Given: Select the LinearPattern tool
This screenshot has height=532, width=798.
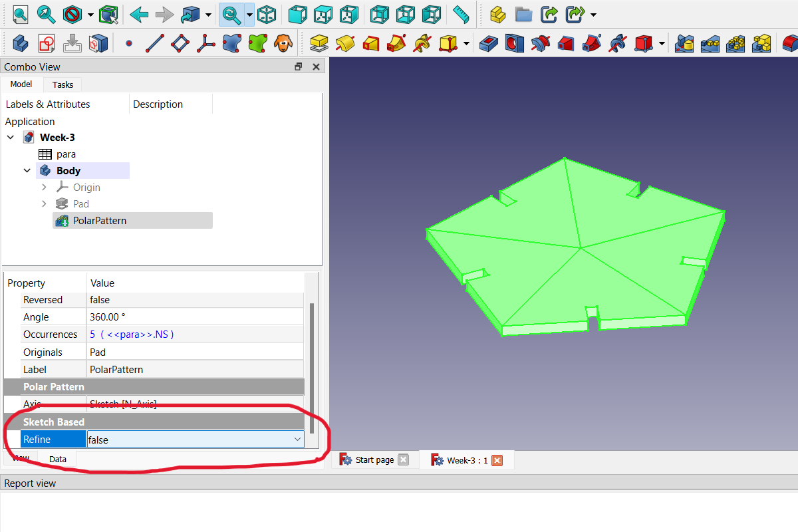Looking at the screenshot, I should pyautogui.click(x=710, y=44).
